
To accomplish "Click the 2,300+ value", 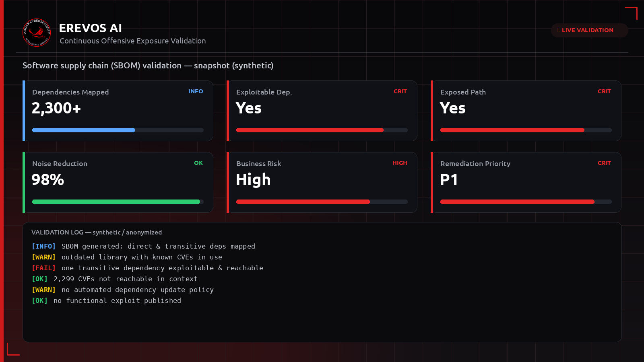I will click(x=56, y=108).
